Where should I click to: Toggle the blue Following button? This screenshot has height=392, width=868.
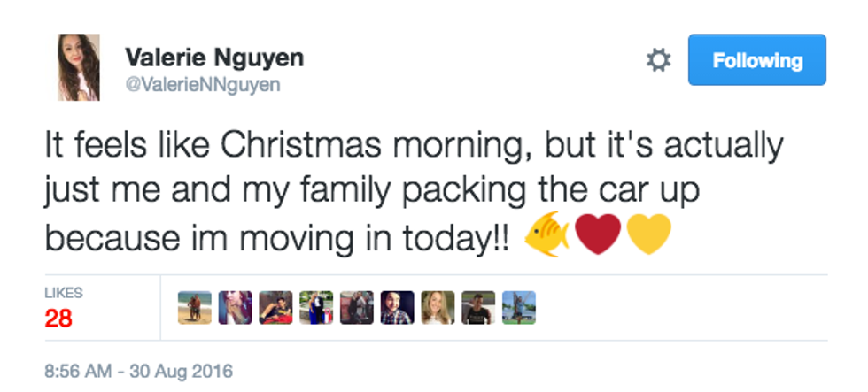(x=756, y=60)
